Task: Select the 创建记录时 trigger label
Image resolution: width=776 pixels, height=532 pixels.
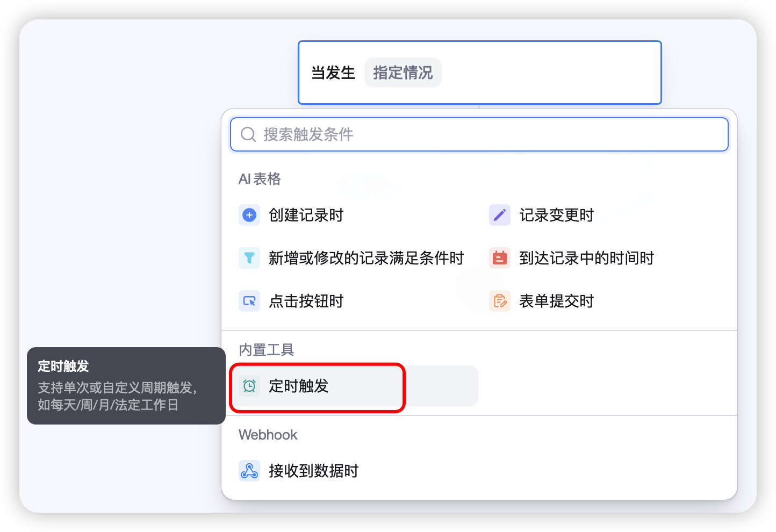Action: coord(306,215)
